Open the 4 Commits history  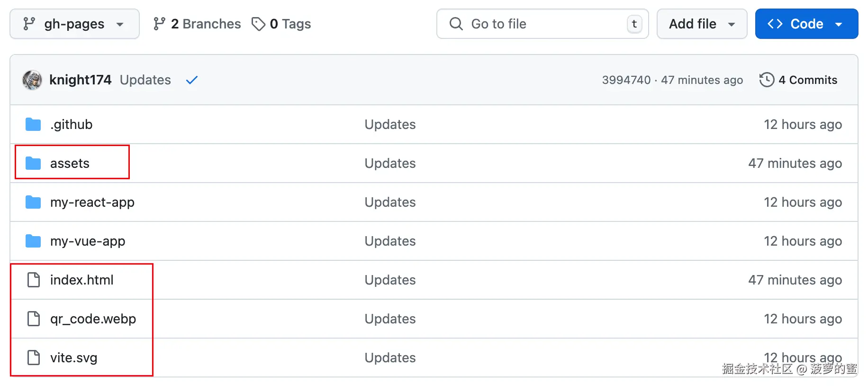(x=807, y=80)
